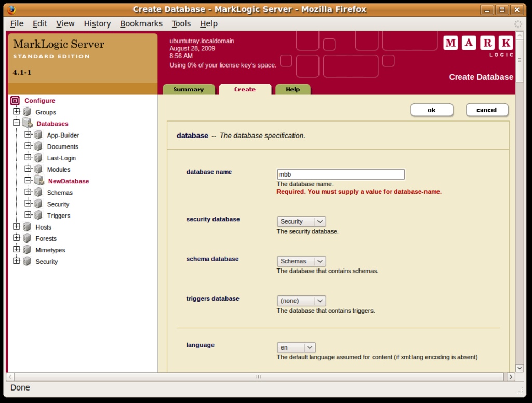The image size is (532, 403).
Task: Select the NewDatabase tree link
Action: tap(69, 181)
